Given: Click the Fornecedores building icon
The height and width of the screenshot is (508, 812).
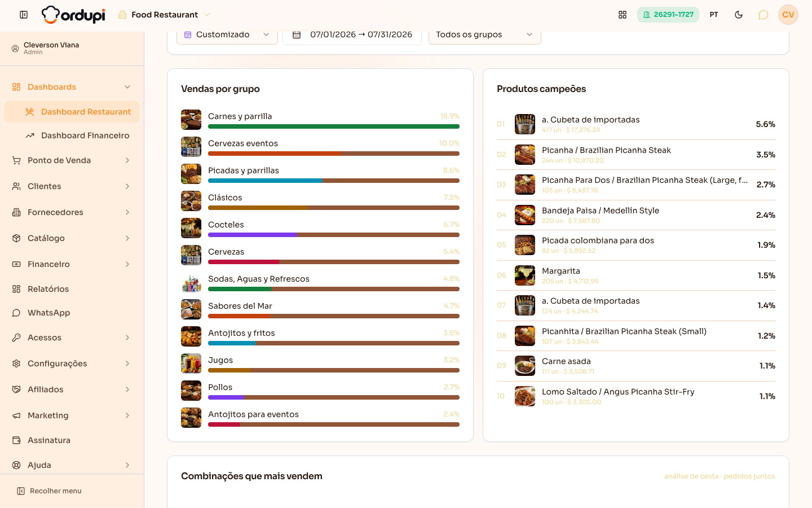Looking at the screenshot, I should [16, 212].
